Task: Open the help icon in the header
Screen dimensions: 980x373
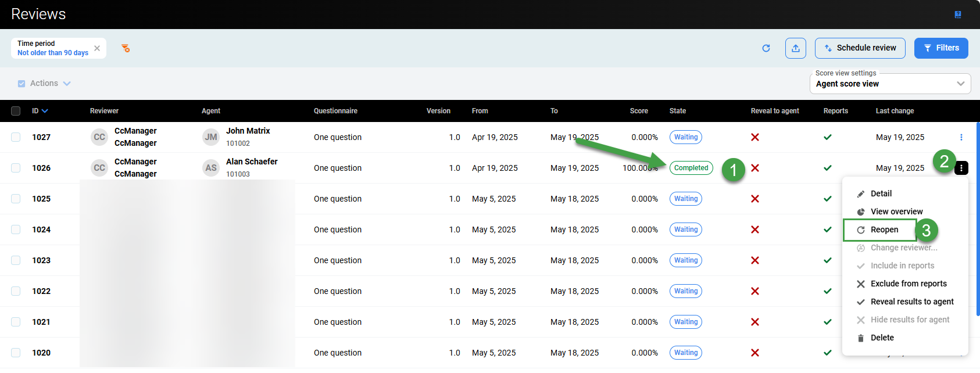Action: [958, 15]
